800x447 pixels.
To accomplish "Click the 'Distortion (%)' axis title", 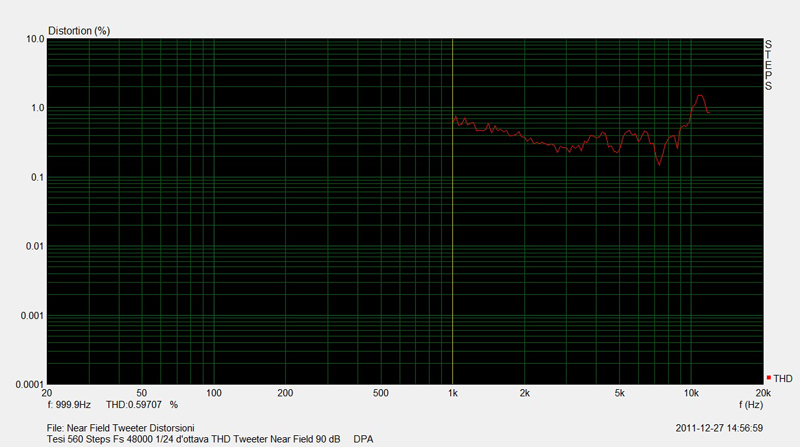I will [79, 31].
